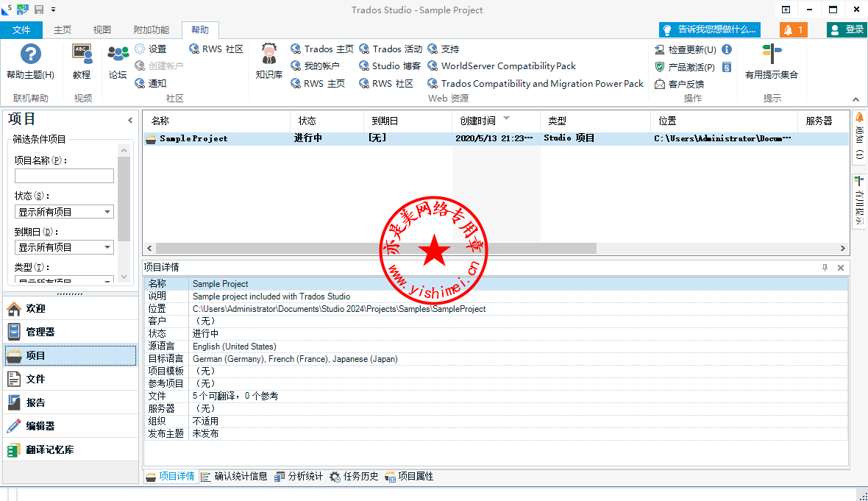
Task: Click the projects list left scroll arrow
Action: pyautogui.click(x=149, y=249)
